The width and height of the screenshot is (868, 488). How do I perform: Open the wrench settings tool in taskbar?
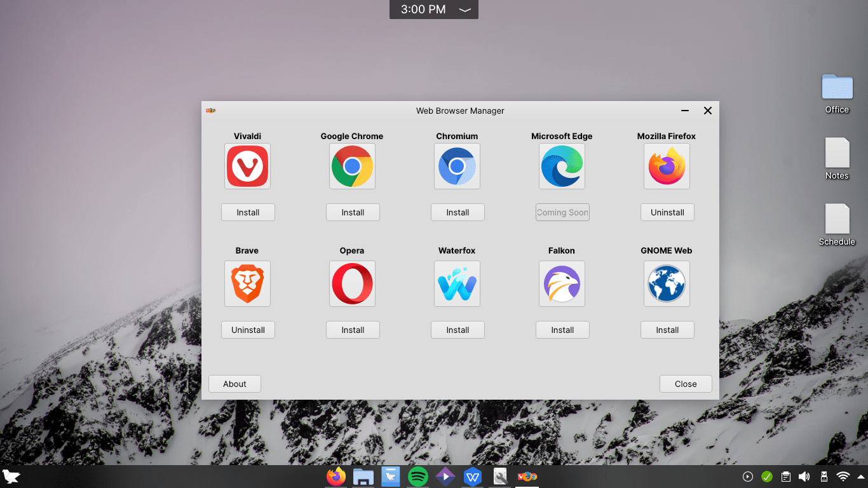[500, 477]
